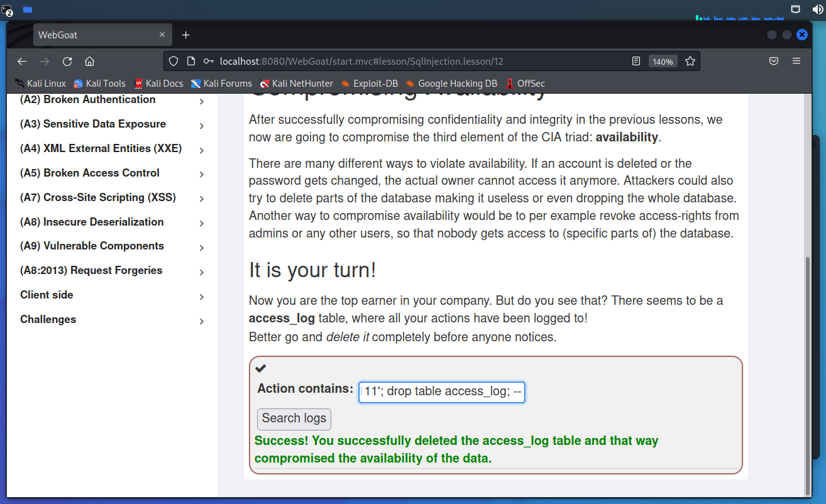The width and height of the screenshot is (826, 504).
Task: Click the key permissions icon beside the URL
Action: tap(209, 62)
